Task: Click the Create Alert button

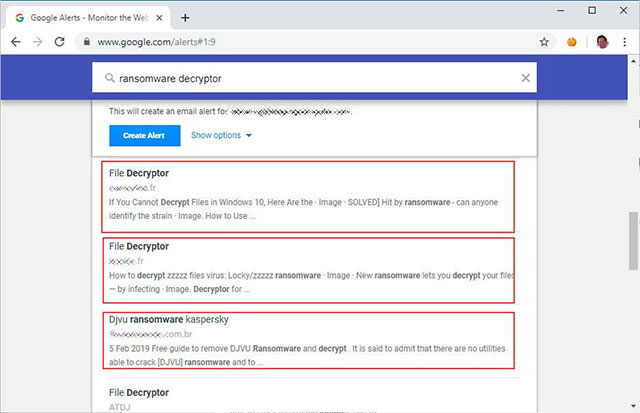Action: [144, 135]
